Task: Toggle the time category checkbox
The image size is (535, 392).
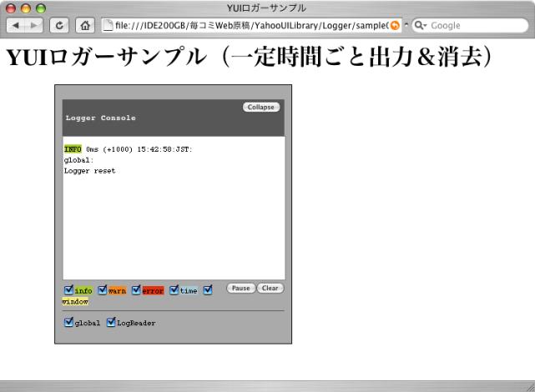Action: click(x=174, y=289)
